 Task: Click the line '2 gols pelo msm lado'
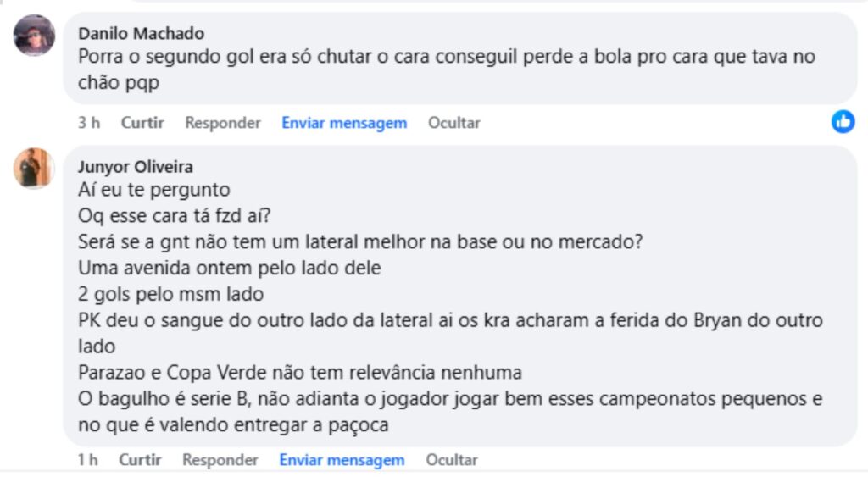[171, 294]
